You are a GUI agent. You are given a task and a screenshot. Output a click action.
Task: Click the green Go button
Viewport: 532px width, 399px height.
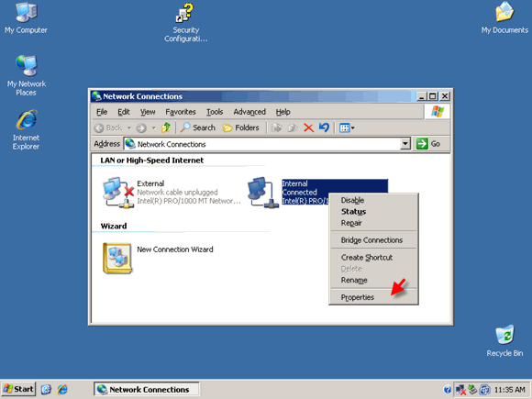click(x=428, y=144)
